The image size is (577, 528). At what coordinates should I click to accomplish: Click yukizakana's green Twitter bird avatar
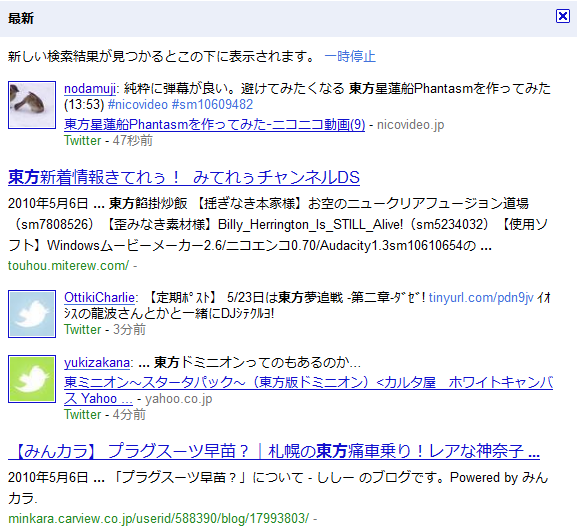tap(32, 379)
